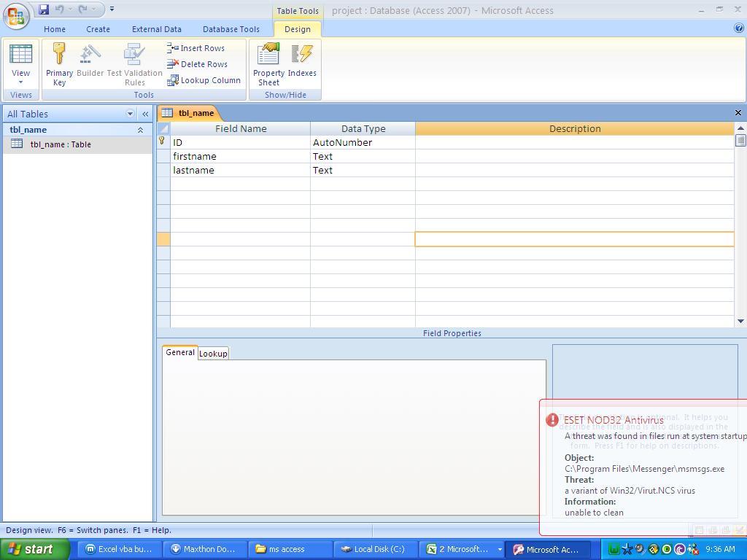Select the AutoNumber data type cell
This screenshot has width=747, height=560.
point(363,142)
